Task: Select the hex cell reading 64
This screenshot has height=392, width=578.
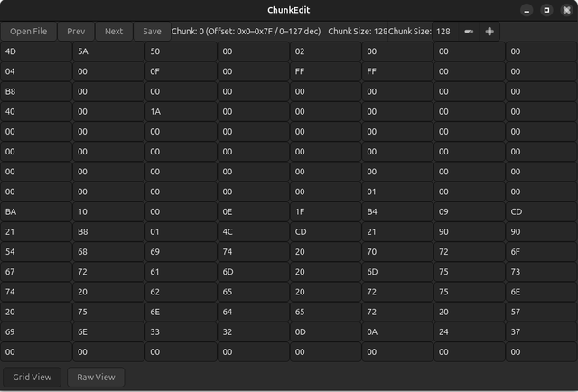Action: coord(253,312)
